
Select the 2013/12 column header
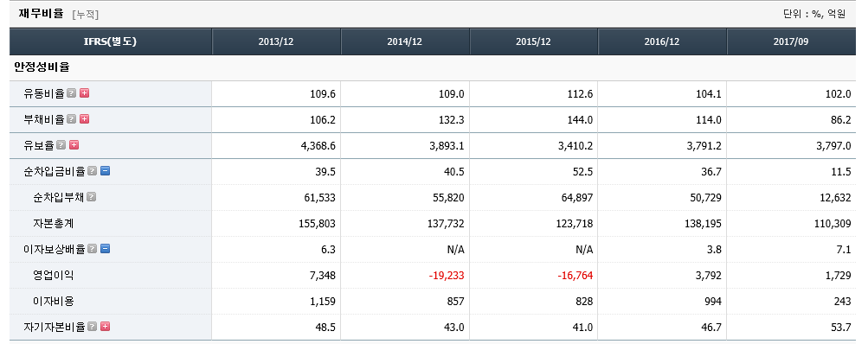click(276, 42)
